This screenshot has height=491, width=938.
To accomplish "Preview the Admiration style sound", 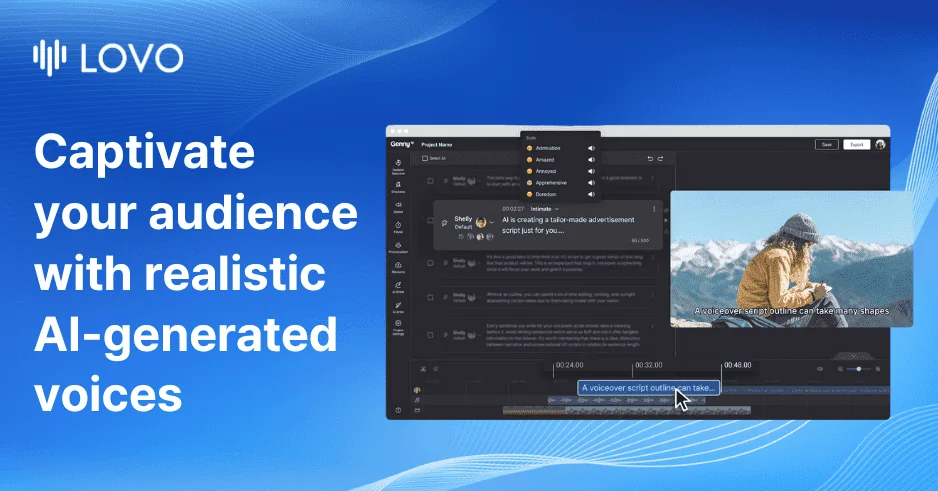I will (591, 148).
